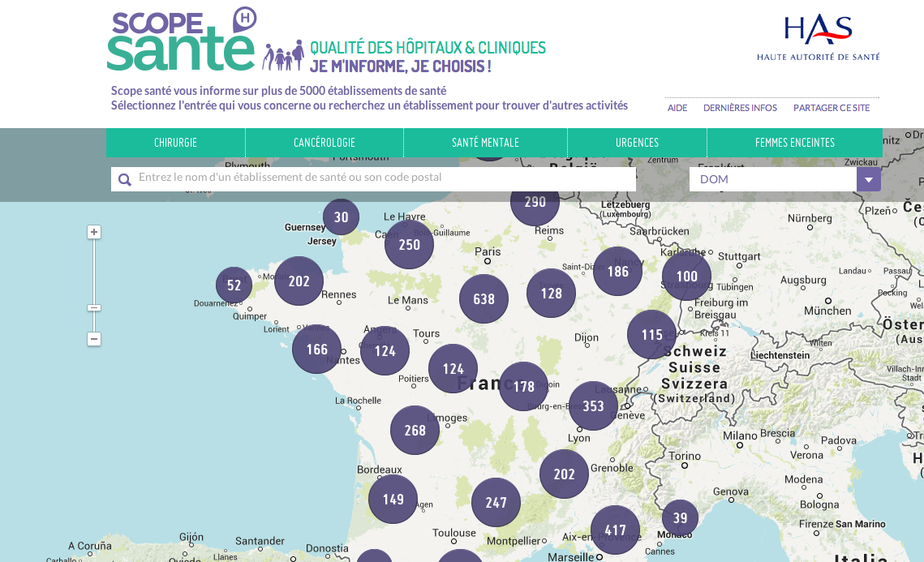Click the Aide link
The height and width of the screenshot is (562, 924).
(677, 108)
